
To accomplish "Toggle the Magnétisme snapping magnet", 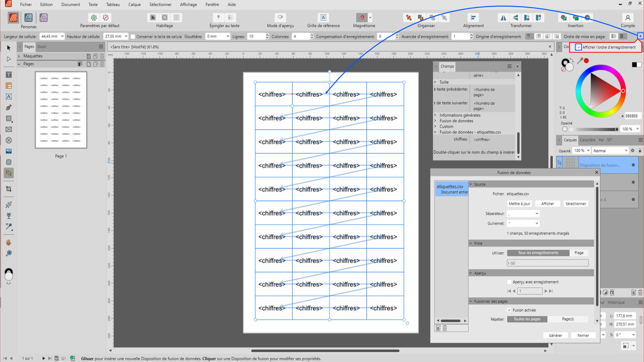I will (x=361, y=18).
